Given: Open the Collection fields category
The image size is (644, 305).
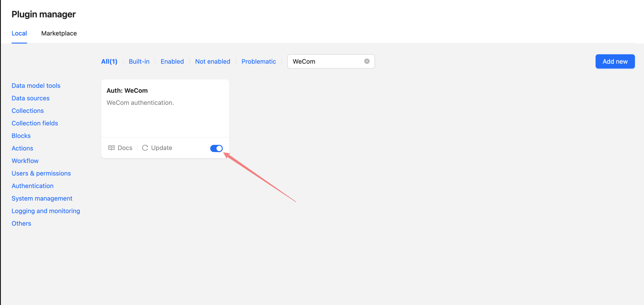Looking at the screenshot, I should click(35, 123).
